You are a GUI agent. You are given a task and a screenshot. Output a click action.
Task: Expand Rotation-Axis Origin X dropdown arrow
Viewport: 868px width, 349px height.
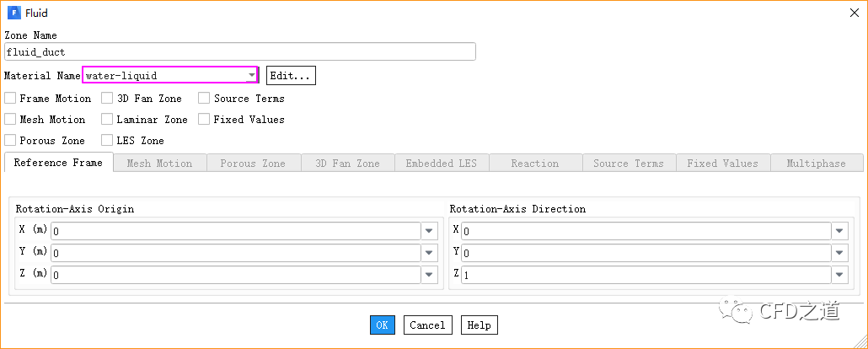[x=429, y=231]
